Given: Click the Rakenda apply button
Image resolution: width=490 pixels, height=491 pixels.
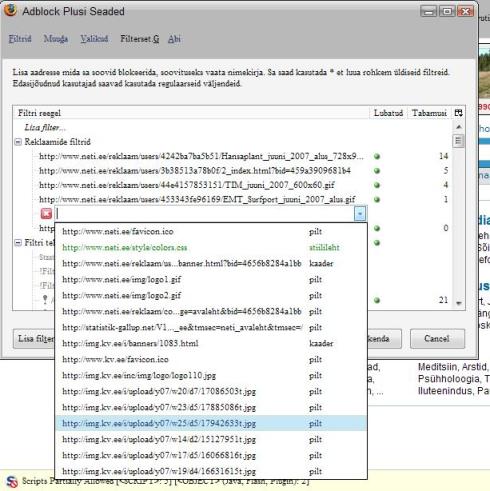Looking at the screenshot, I should tap(384, 339).
